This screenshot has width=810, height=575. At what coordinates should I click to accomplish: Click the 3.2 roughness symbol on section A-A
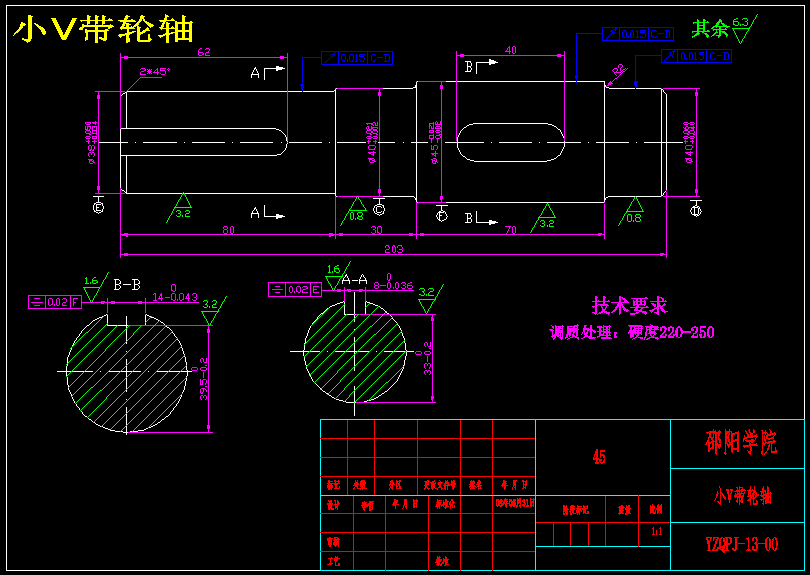click(430, 299)
